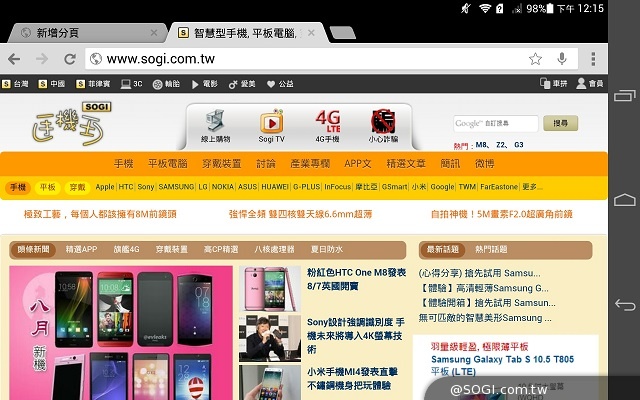640x400 pixels.
Task: Open the 公益 heart icon link
Action: 280,84
